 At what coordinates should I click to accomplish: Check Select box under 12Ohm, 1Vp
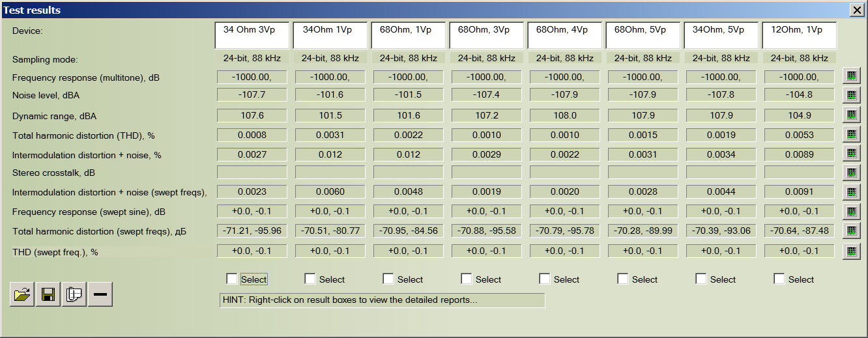click(779, 279)
